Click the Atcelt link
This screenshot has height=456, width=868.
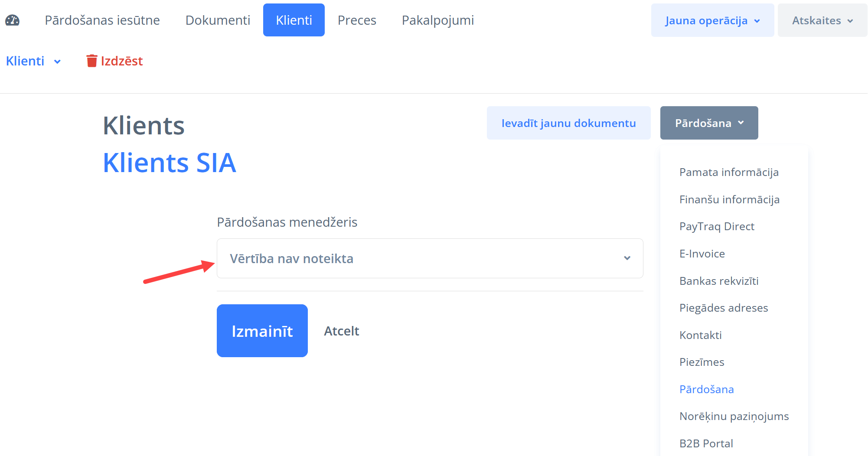pyautogui.click(x=341, y=331)
